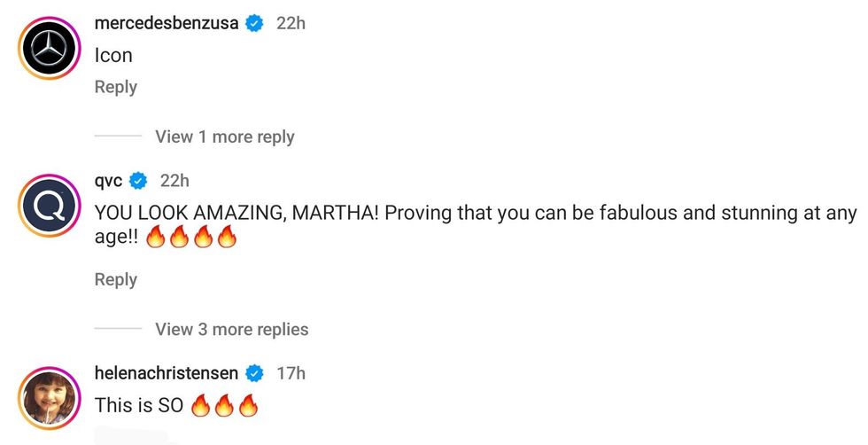Click the "Icon" comment text
The image size is (868, 445).
pos(113,55)
